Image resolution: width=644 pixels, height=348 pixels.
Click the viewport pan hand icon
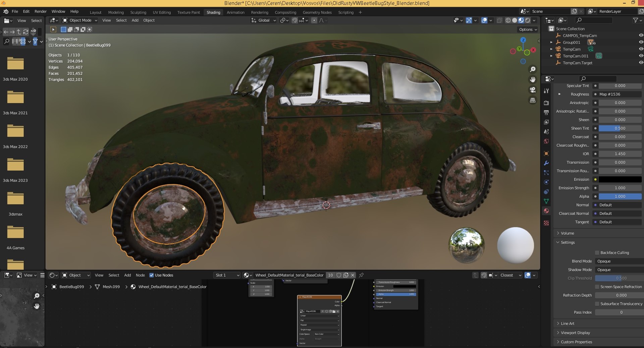tap(532, 79)
